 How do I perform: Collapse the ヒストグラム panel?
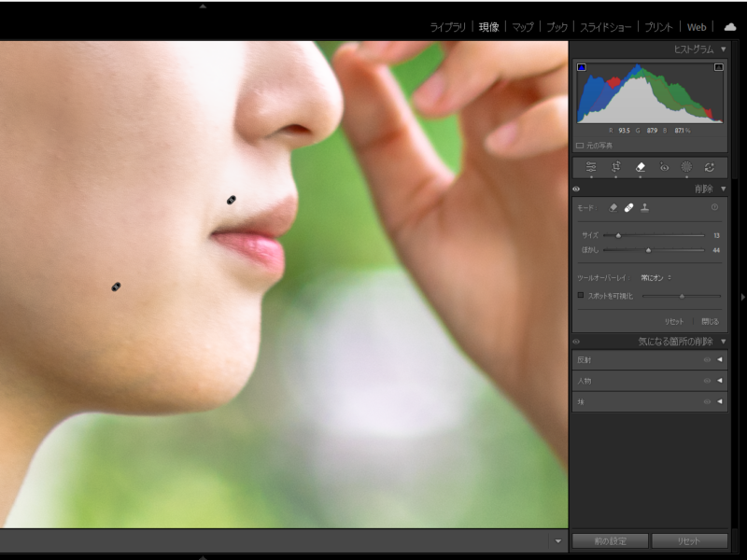[723, 49]
